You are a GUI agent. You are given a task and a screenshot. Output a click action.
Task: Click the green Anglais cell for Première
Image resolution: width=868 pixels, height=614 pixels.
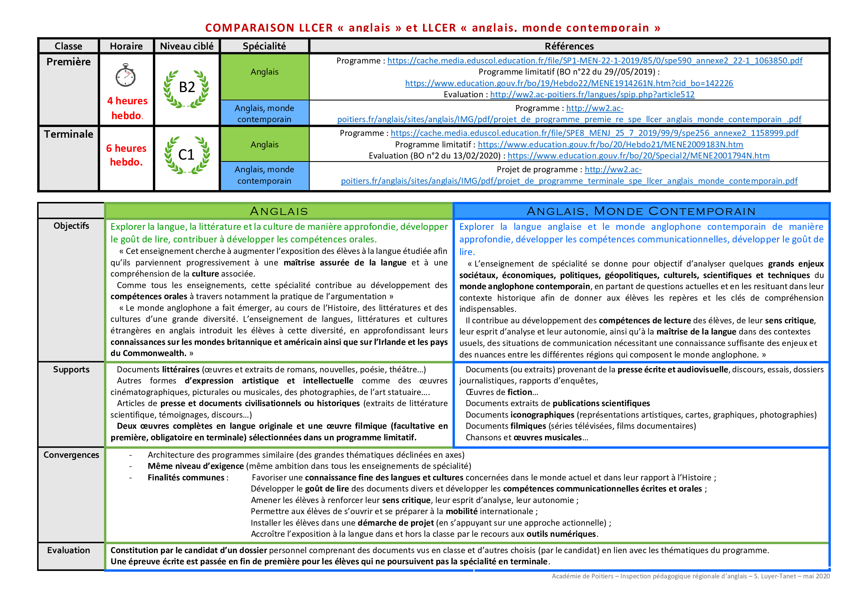264,77
